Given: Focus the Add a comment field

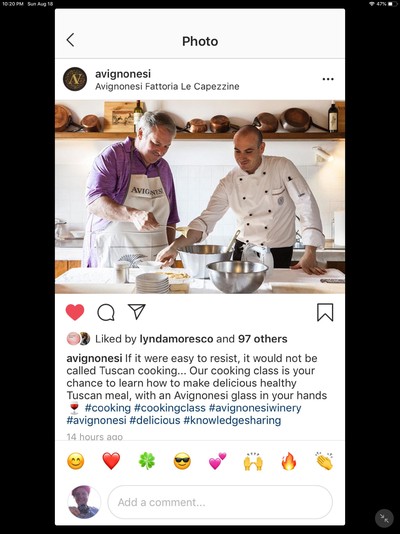Looking at the screenshot, I should coord(220,502).
